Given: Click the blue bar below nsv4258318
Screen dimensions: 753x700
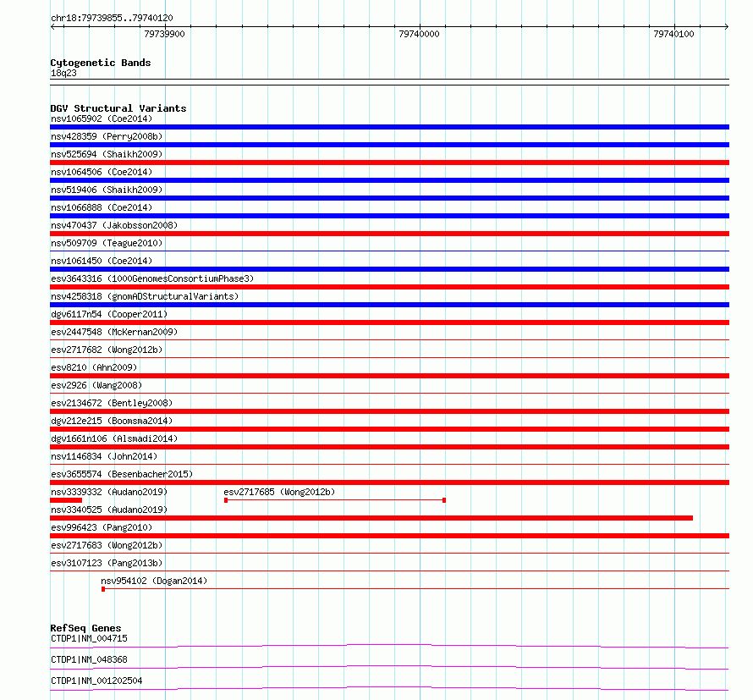Looking at the screenshot, I should coord(389,305).
